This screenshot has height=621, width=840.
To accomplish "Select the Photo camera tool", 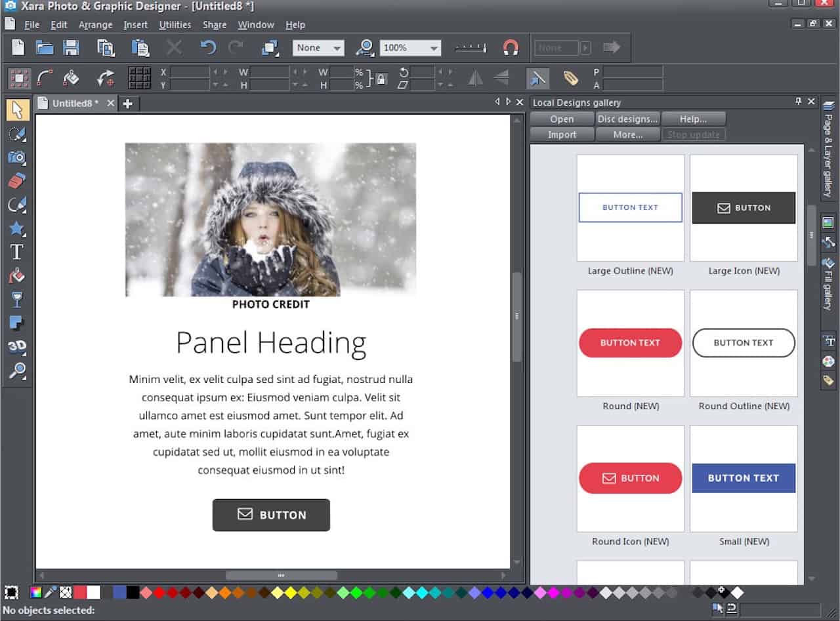I will 17,157.
